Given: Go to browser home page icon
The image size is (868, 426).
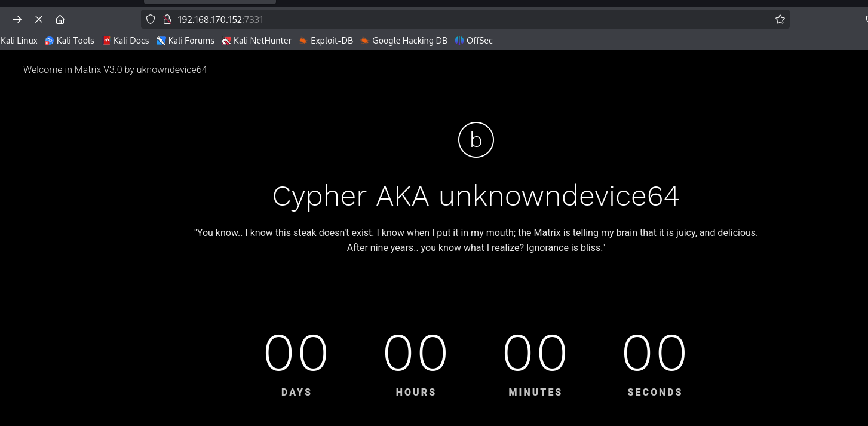Looking at the screenshot, I should 60,19.
